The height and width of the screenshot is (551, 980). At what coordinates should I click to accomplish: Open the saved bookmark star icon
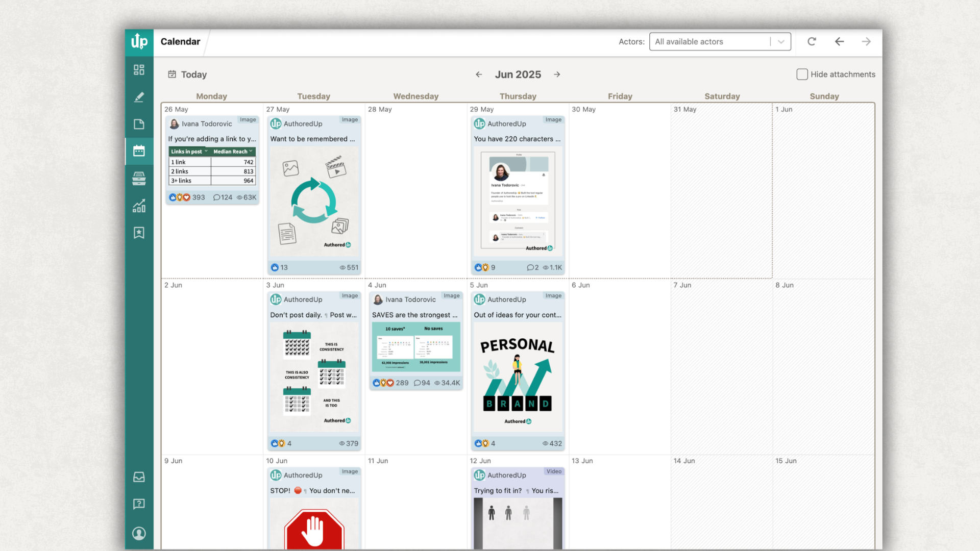(139, 233)
